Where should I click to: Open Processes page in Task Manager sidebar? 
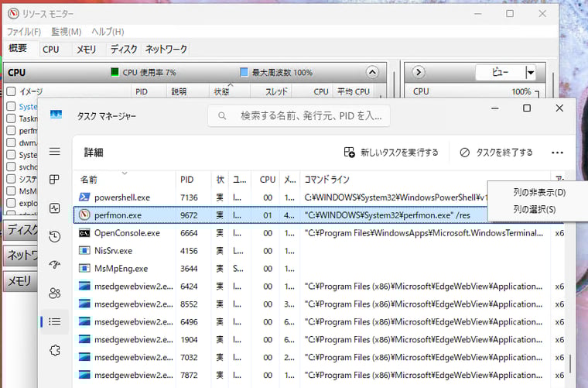click(x=55, y=180)
